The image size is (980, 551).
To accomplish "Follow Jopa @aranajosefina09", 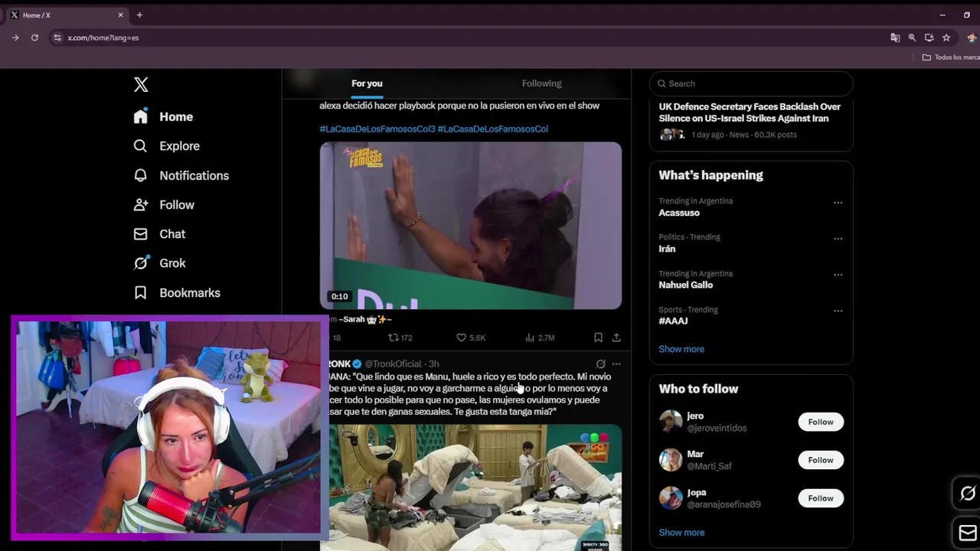I will tap(820, 498).
